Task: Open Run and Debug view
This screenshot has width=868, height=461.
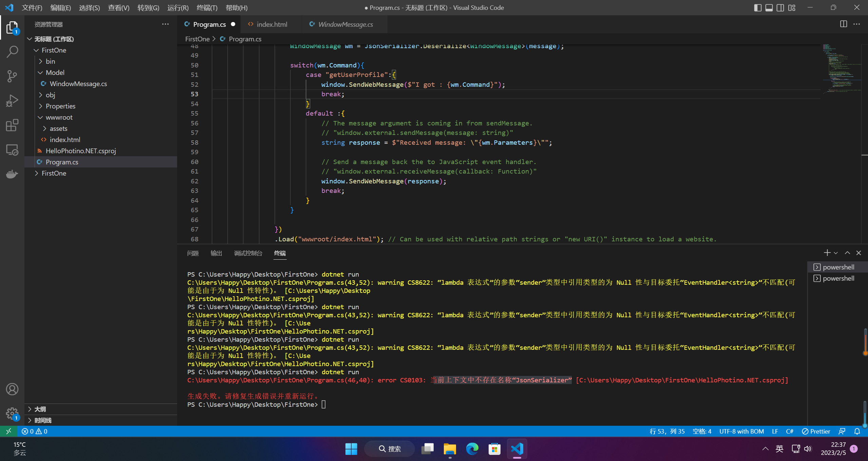Action: coord(12,101)
